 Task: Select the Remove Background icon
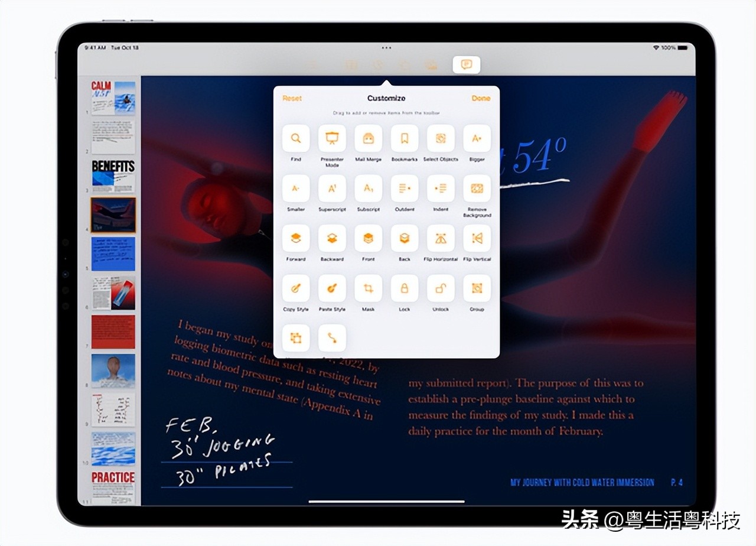coord(477,187)
